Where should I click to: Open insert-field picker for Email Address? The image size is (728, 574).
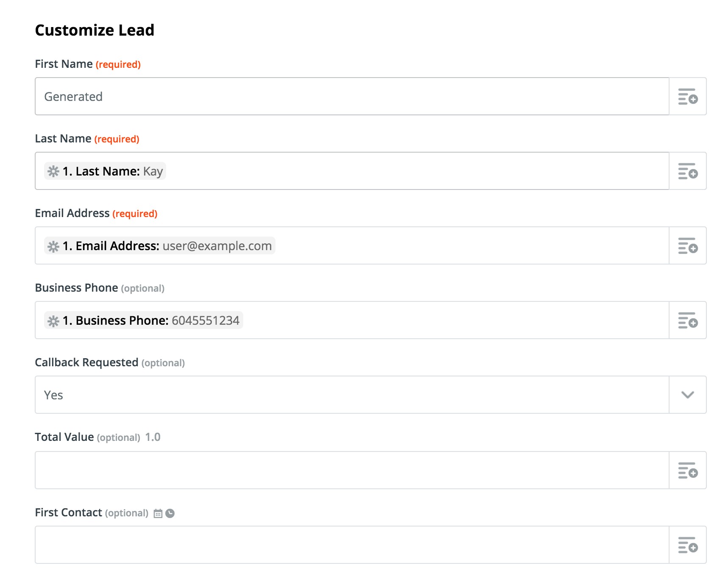pos(687,246)
